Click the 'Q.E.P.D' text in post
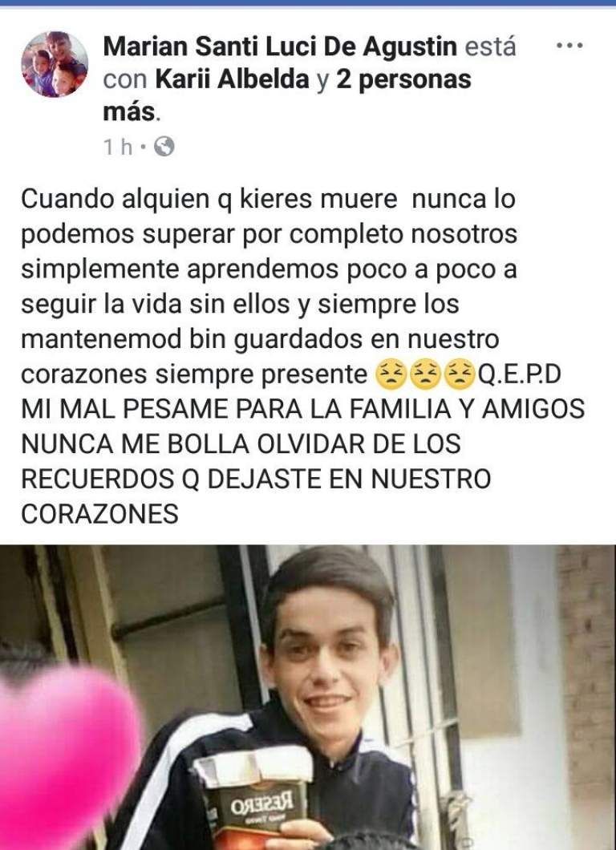Viewport: 616px width, 850px height. click(x=519, y=375)
